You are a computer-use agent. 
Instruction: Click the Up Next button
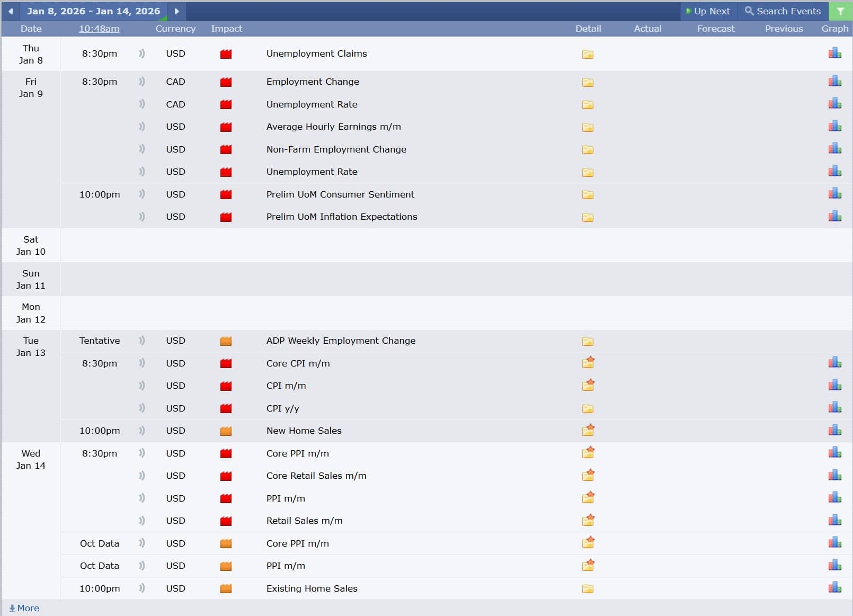[708, 11]
